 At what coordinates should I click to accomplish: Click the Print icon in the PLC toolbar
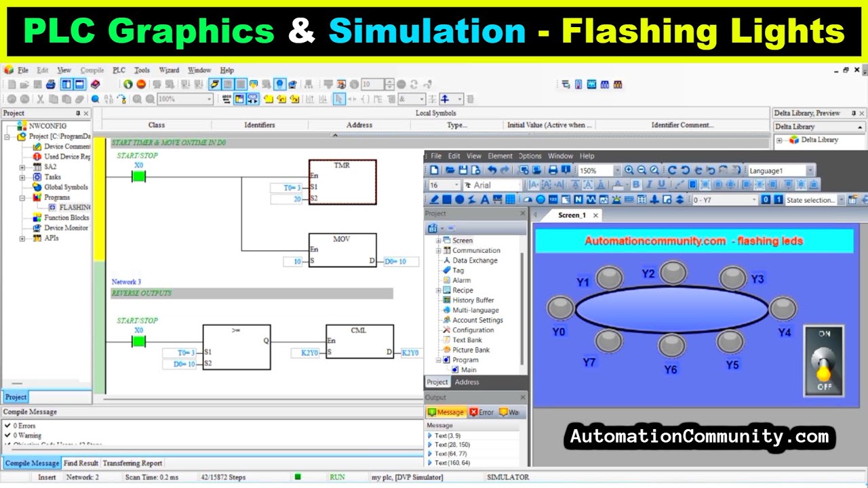pos(50,85)
